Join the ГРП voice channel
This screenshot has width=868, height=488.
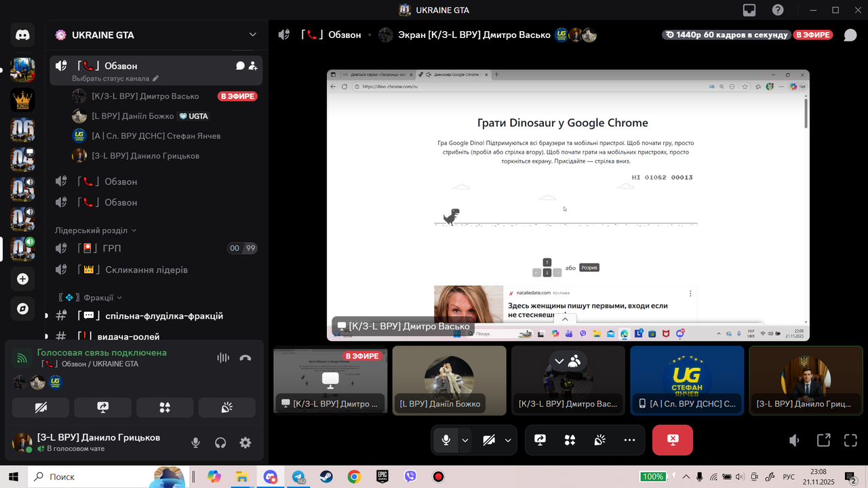(x=156, y=248)
